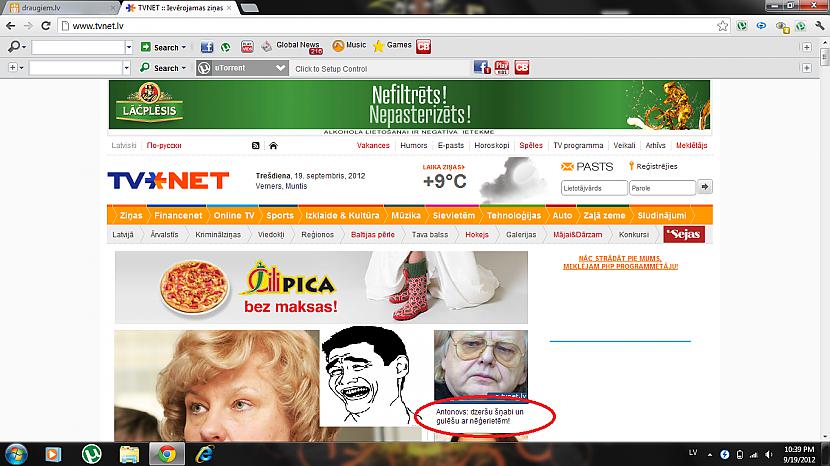Viewport: 830px width, 466px height.
Task: Open PHP programmētāju job link
Action: pyautogui.click(x=620, y=262)
